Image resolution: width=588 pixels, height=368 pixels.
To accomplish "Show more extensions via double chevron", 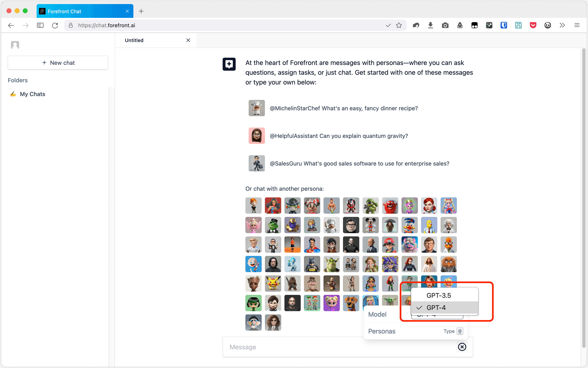I will point(562,25).
